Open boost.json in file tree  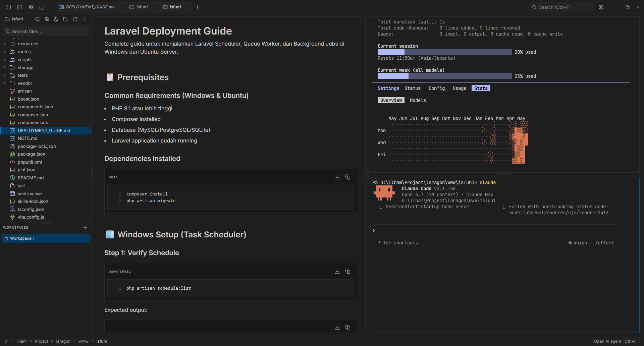click(46, 99)
